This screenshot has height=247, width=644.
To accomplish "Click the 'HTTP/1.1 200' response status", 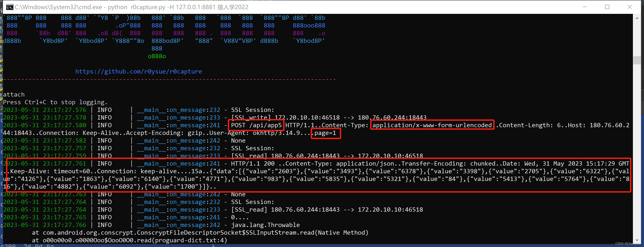I will (253, 163).
